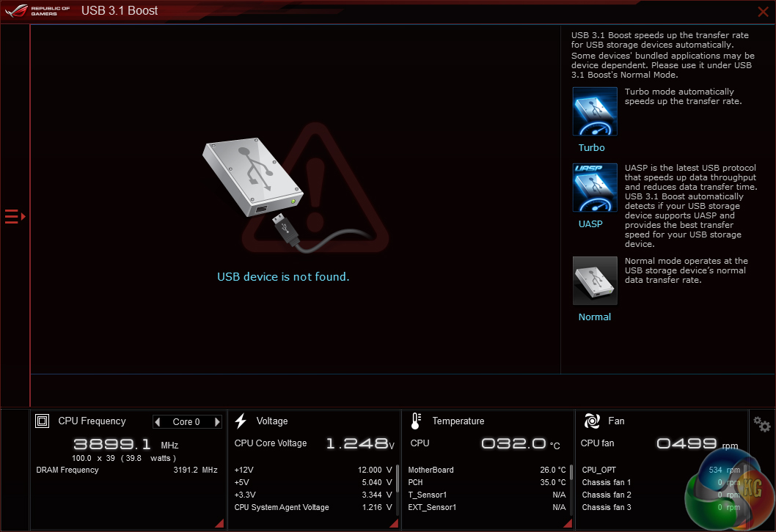
Task: Close the USB 3.1 Boost window
Action: (763, 12)
